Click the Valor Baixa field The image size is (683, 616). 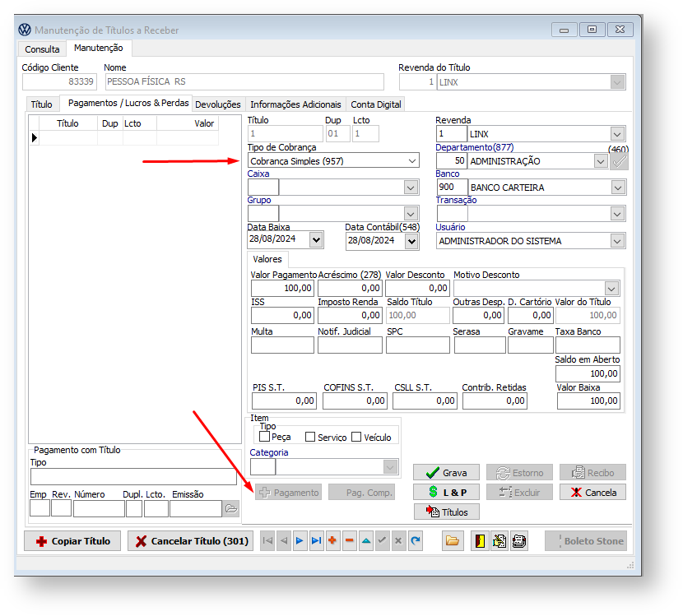coord(588,401)
